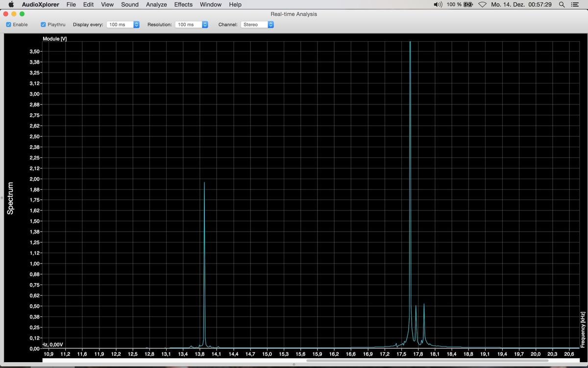Click the Spectrum vertical label
Image resolution: width=588 pixels, height=368 pixels.
pyautogui.click(x=10, y=198)
